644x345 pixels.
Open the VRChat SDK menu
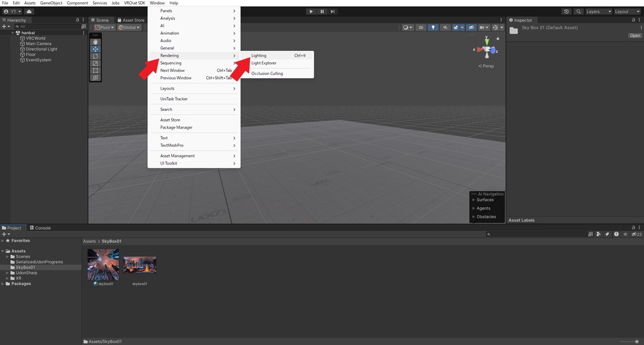coord(135,3)
